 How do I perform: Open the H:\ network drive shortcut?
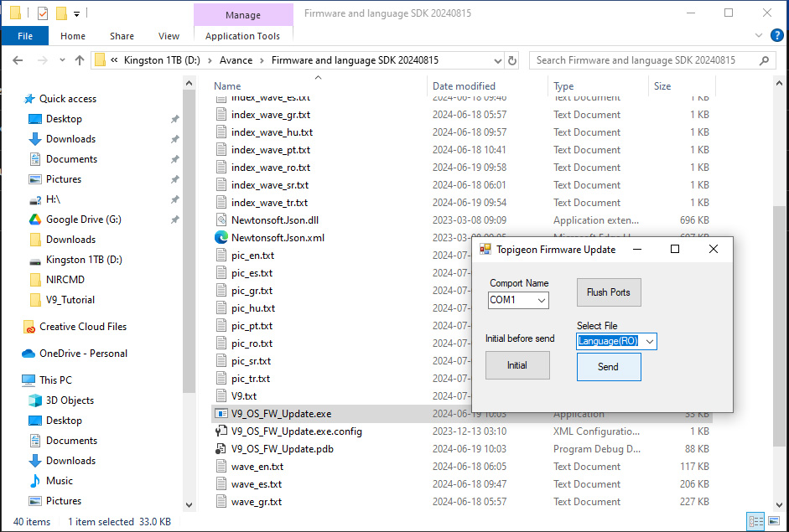53,199
